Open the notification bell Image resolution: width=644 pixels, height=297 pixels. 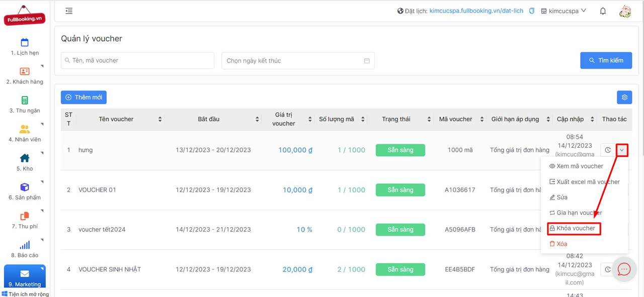click(x=603, y=11)
